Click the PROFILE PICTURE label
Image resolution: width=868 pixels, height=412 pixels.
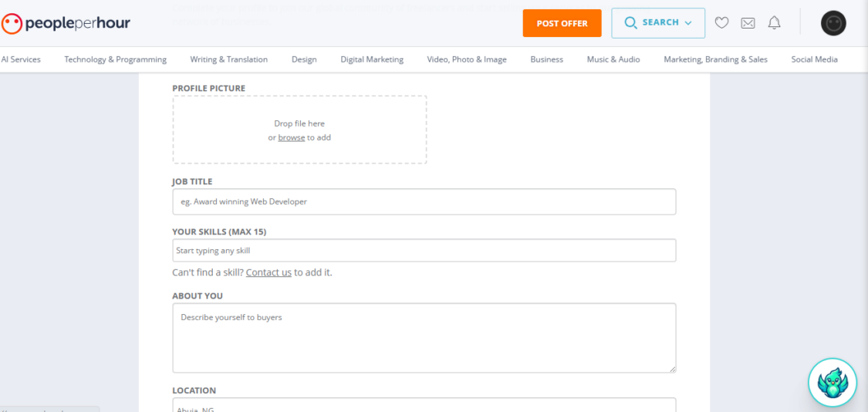click(x=208, y=88)
